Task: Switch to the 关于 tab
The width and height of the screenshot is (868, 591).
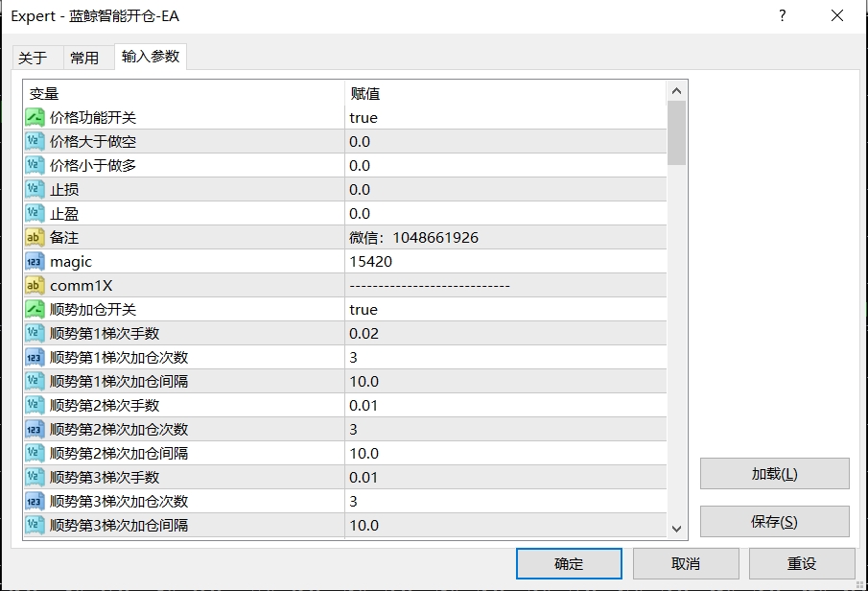Action: click(35, 58)
